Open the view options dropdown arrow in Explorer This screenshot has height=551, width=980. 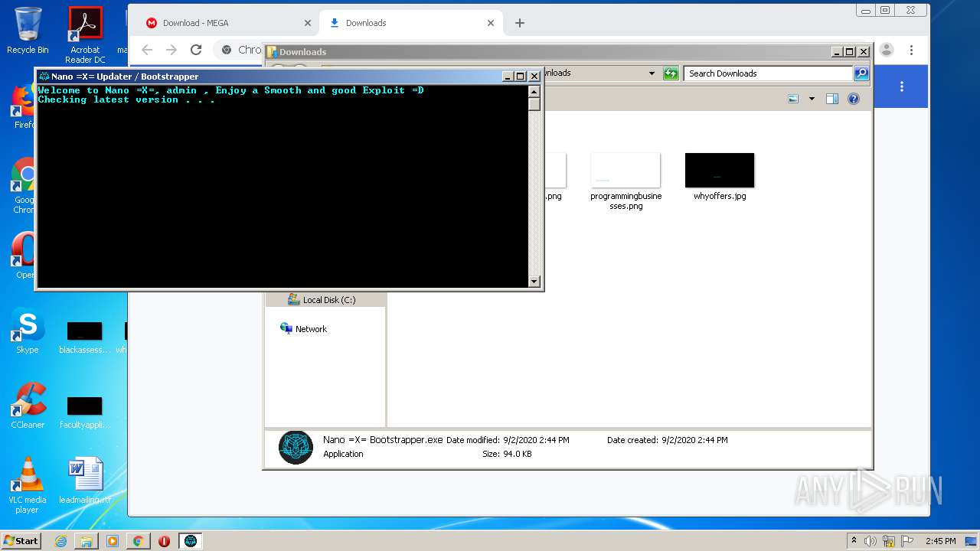click(x=812, y=99)
